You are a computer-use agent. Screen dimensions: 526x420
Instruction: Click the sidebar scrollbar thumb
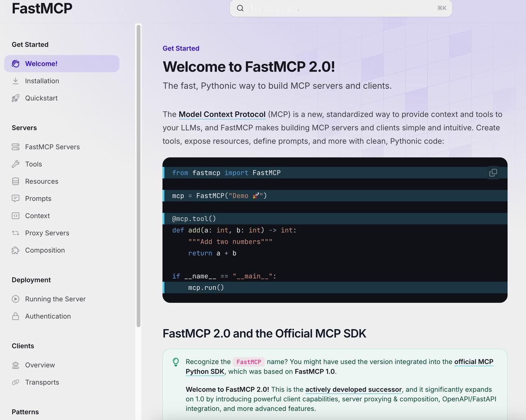(x=138, y=176)
